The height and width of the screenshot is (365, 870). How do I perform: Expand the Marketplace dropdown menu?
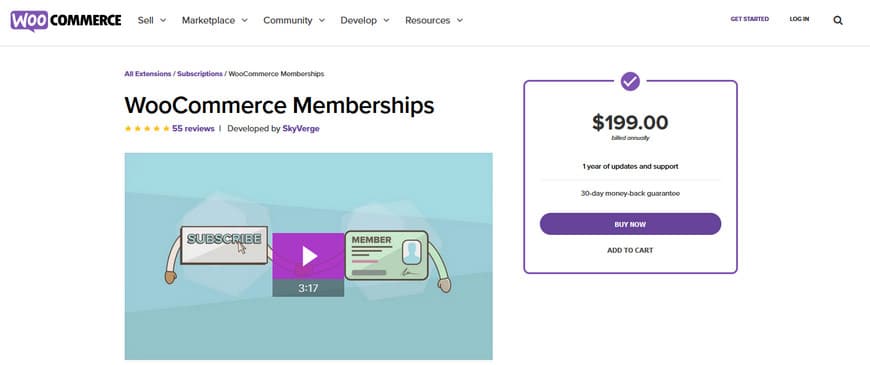tap(215, 21)
